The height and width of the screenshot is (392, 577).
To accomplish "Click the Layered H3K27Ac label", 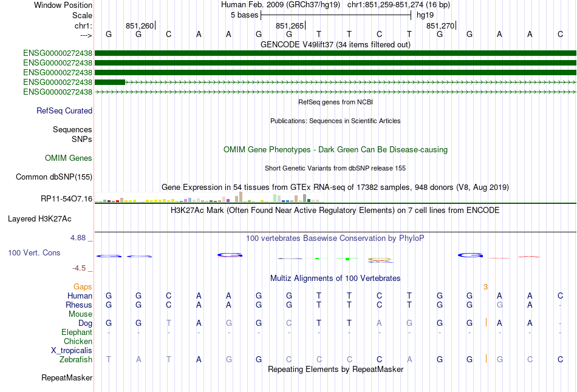I will pyautogui.click(x=39, y=219).
